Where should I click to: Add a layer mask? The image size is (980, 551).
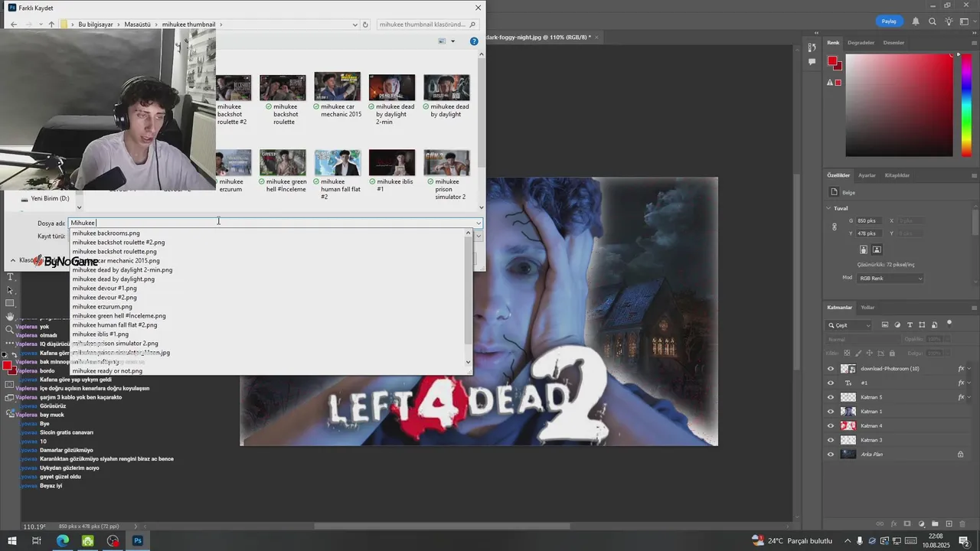coord(907,523)
